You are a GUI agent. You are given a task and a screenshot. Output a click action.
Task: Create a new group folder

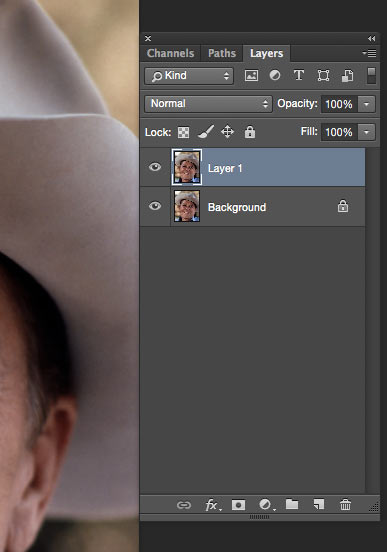(x=292, y=504)
